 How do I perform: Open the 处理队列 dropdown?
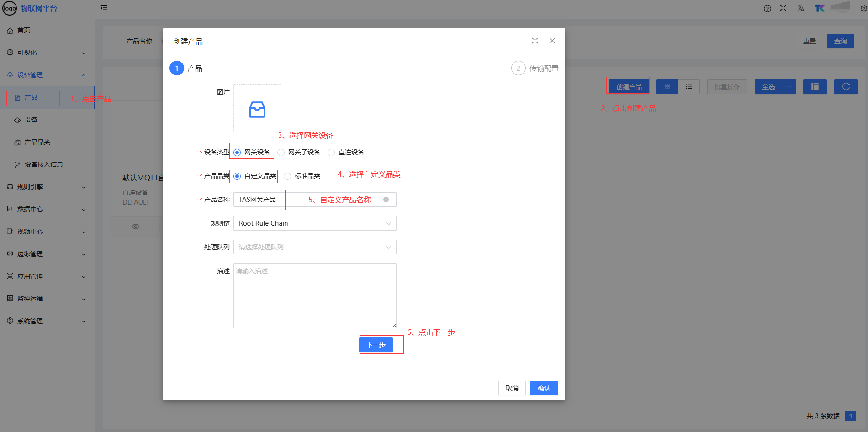(315, 247)
